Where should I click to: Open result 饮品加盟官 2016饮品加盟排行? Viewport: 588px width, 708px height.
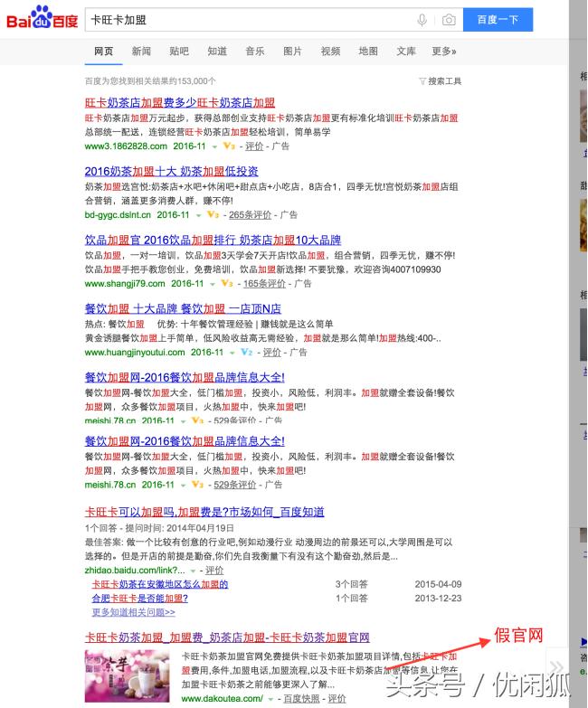tap(213, 240)
